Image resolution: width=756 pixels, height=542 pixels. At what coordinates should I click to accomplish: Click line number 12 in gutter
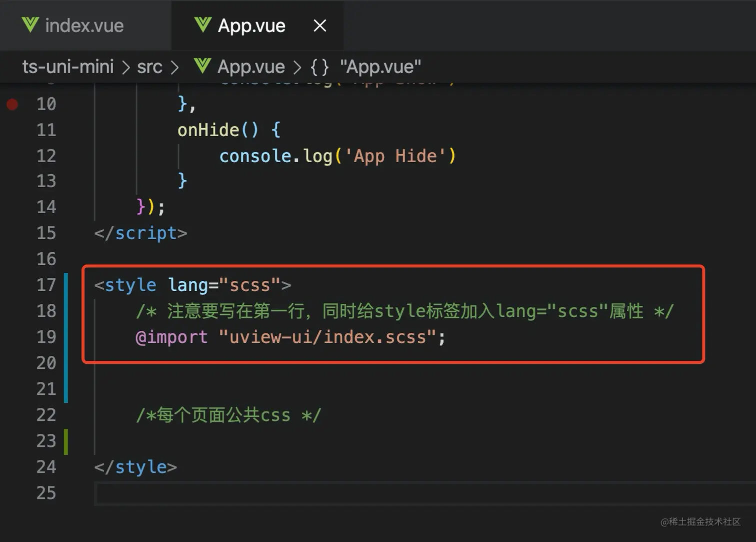pyautogui.click(x=46, y=156)
